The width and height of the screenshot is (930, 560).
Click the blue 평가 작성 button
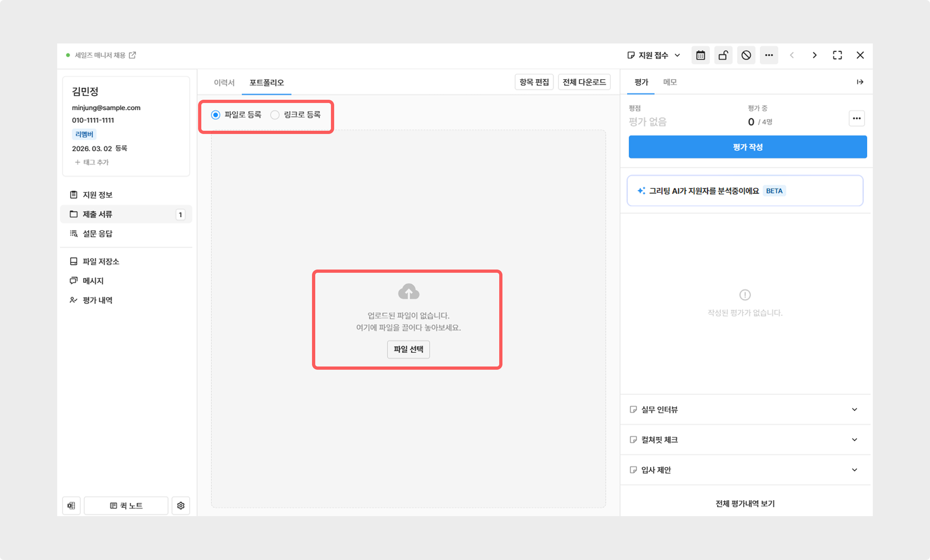pos(748,147)
